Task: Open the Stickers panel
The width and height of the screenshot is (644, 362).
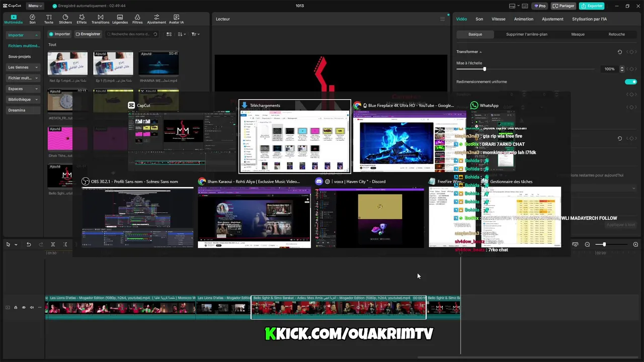Action: tap(65, 19)
